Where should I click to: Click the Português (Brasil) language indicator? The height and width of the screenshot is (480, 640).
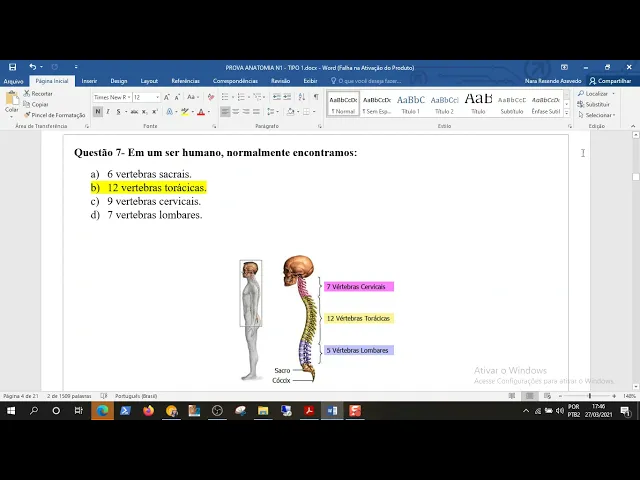(x=136, y=396)
